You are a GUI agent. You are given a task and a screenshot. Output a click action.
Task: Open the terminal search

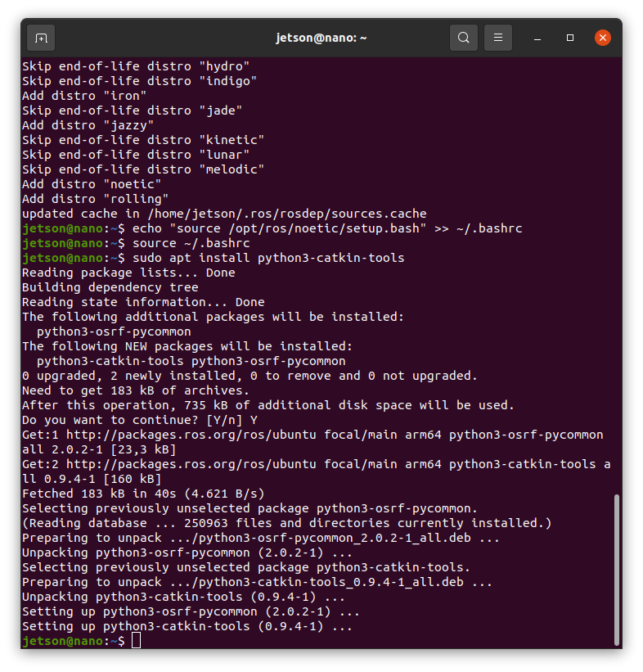(x=464, y=38)
